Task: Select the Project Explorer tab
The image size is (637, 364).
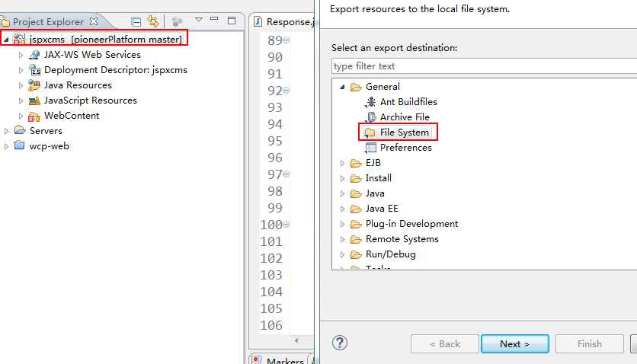Action: (x=48, y=21)
